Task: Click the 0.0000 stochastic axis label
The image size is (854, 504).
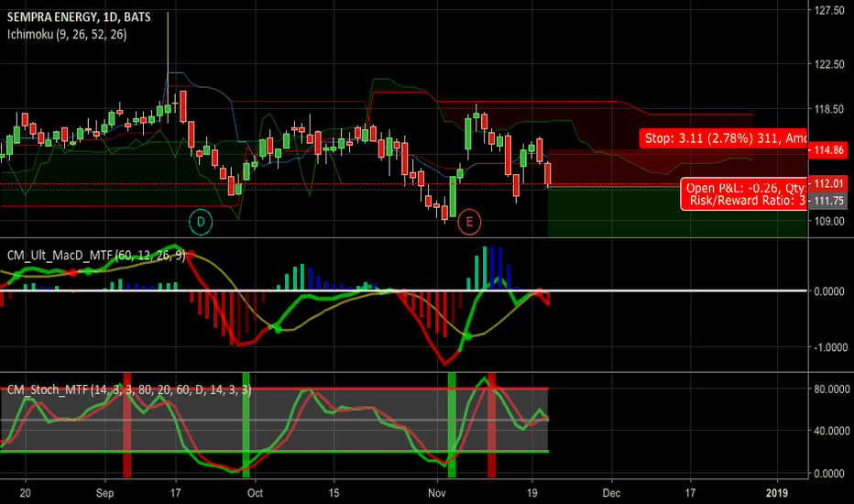Action: [829, 474]
